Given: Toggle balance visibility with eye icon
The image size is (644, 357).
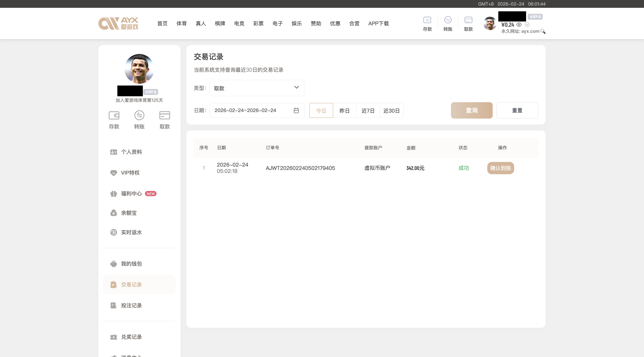Looking at the screenshot, I should tap(519, 25).
